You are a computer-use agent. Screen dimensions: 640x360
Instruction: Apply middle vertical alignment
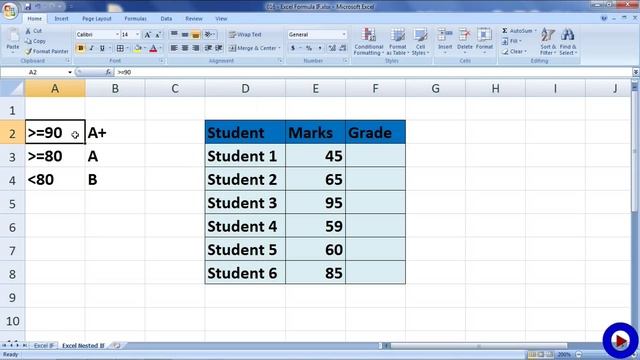click(185, 35)
